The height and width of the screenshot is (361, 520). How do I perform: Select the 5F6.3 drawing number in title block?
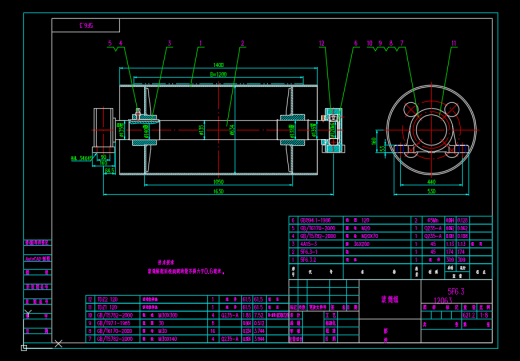pos(456,292)
